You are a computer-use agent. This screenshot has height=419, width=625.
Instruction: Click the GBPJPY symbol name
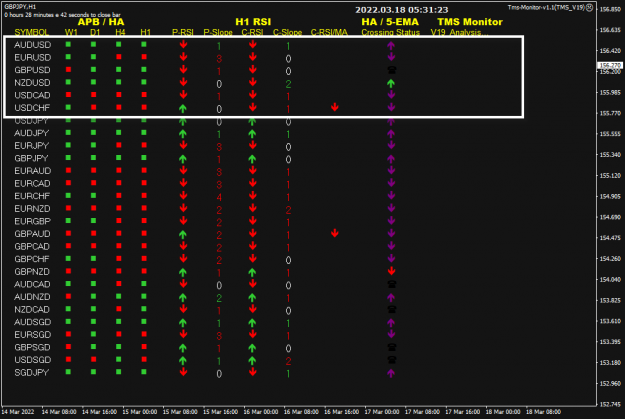[31, 158]
